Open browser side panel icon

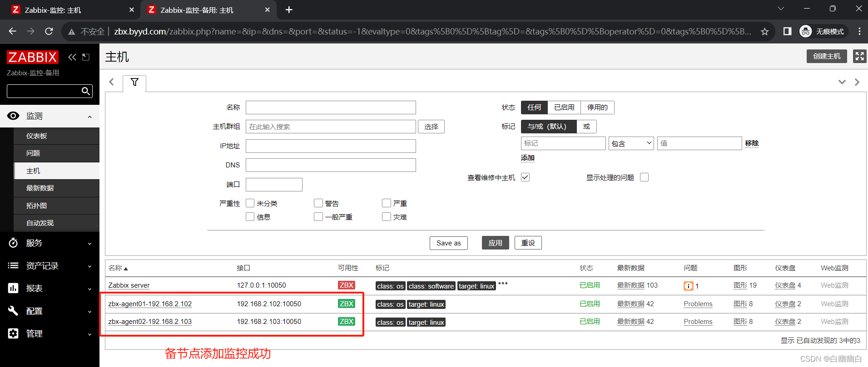(x=787, y=31)
